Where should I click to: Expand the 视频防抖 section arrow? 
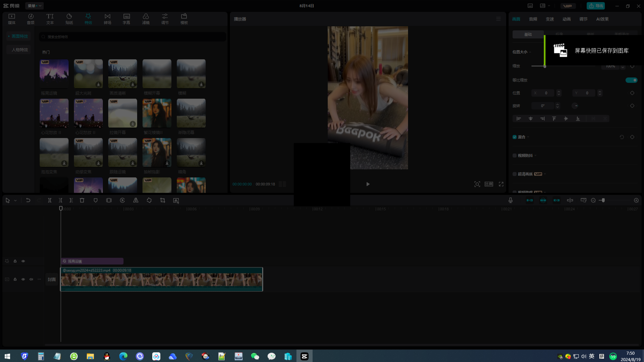pos(535,155)
